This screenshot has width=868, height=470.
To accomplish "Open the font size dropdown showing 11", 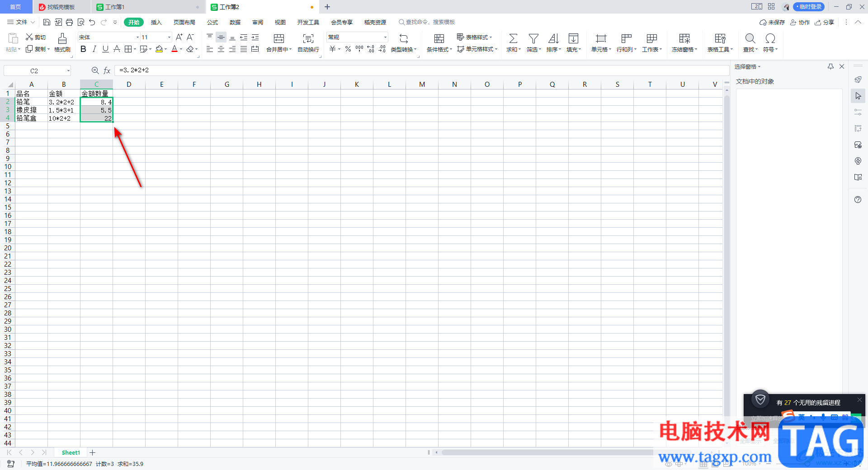I will 169,37.
